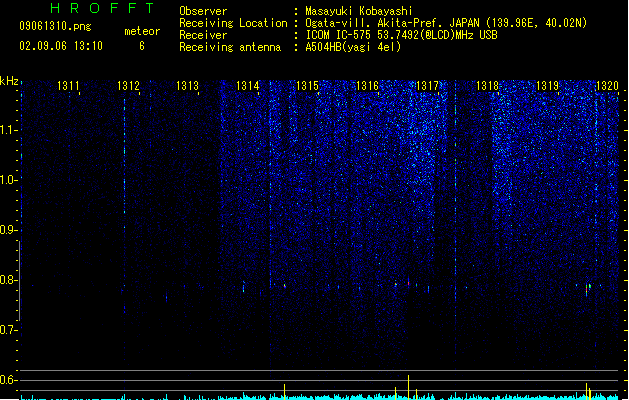Viewport: 629px width, 400px height.
Task: Click the 1313 time marker
Action: 188,86
